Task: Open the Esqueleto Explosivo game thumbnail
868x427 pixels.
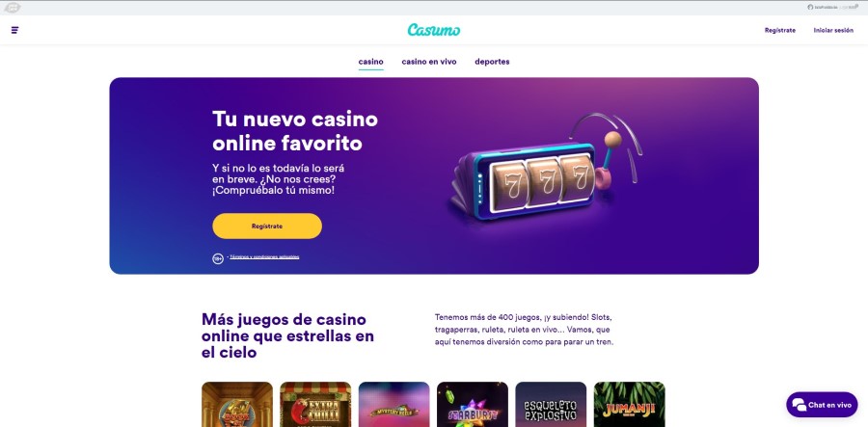Action: tap(551, 404)
